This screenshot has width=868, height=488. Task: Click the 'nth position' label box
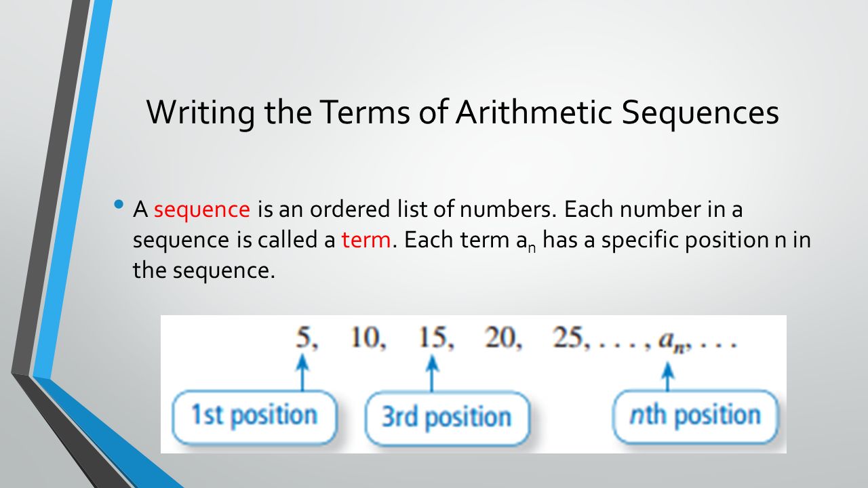pyautogui.click(x=696, y=415)
